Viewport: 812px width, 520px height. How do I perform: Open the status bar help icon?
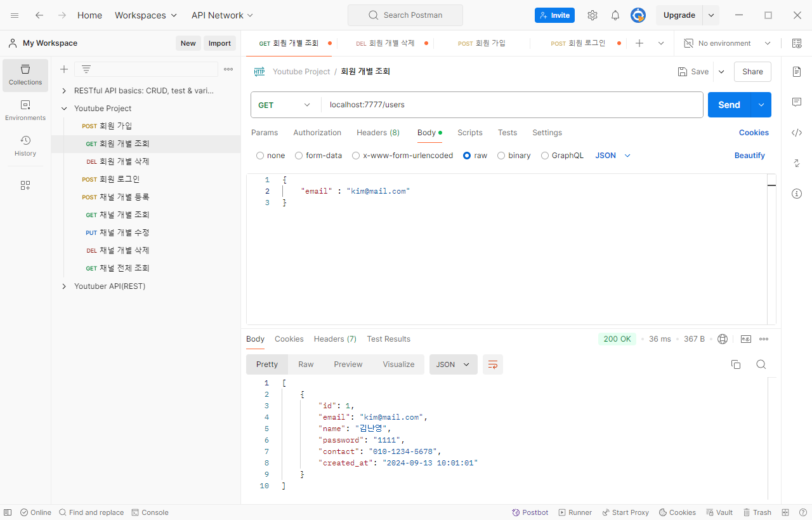point(802,512)
